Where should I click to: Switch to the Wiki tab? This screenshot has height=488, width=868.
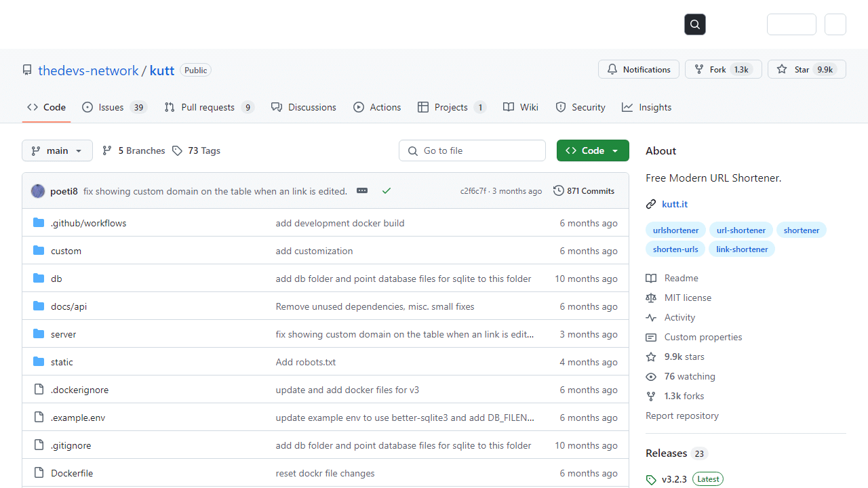click(x=521, y=107)
